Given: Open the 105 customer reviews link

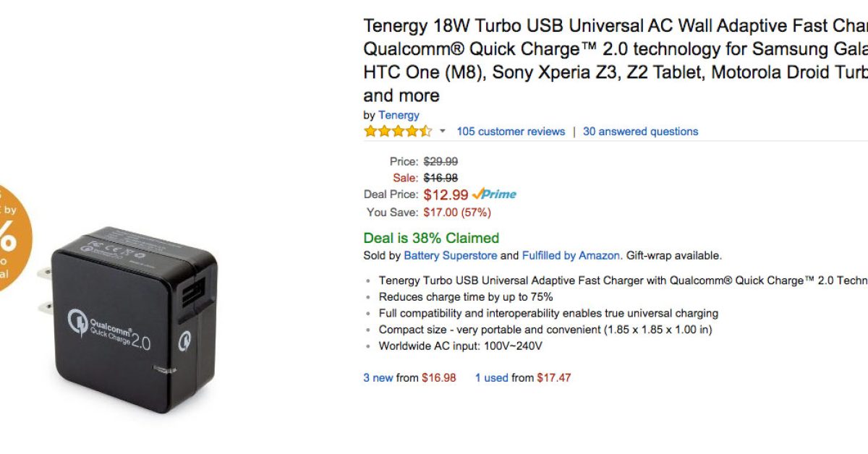Looking at the screenshot, I should (511, 132).
